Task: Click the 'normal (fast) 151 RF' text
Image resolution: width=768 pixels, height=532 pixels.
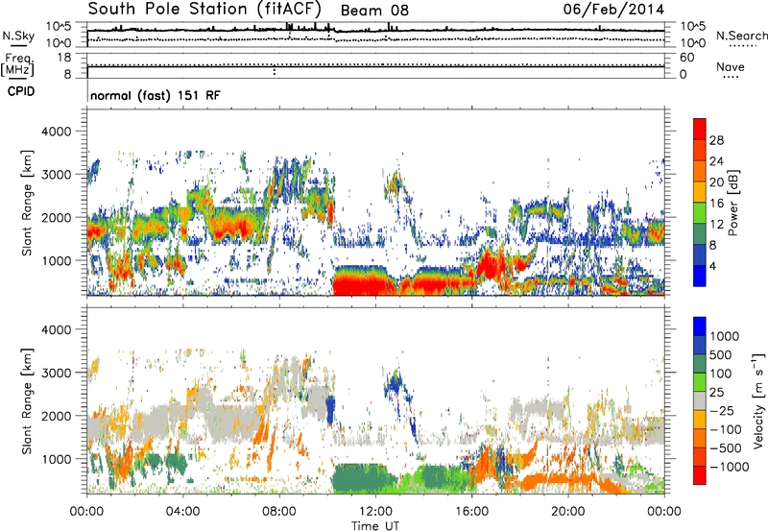Action: [156, 95]
